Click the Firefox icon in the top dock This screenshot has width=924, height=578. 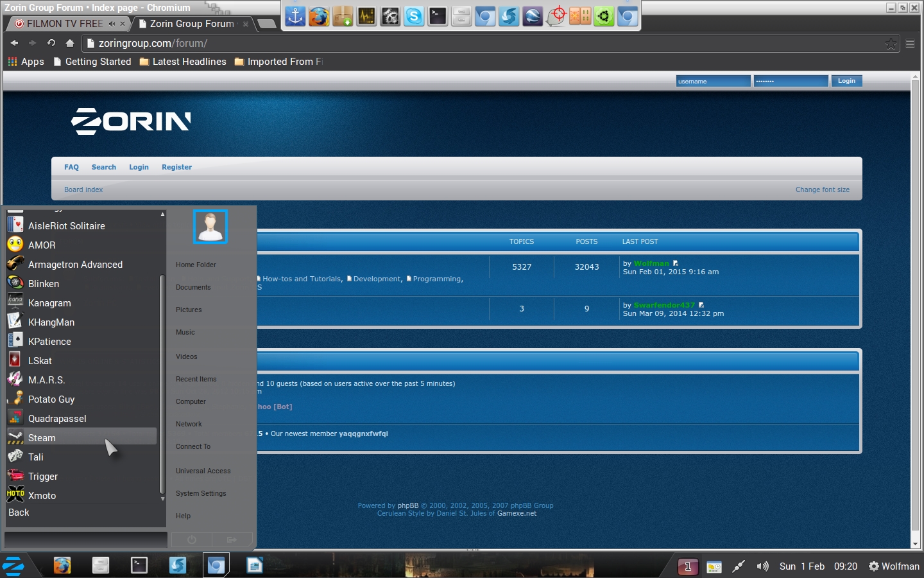(x=319, y=16)
